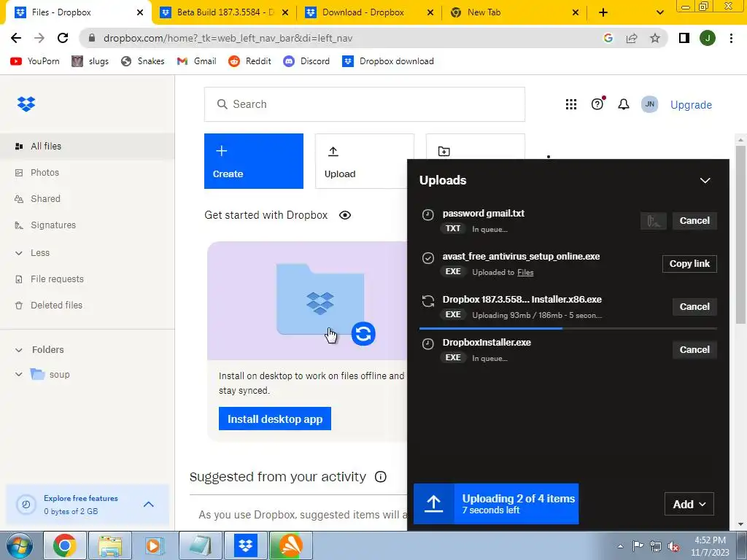Click the muted volume tray icon
The width and height of the screenshot is (747, 560).
[x=673, y=547]
